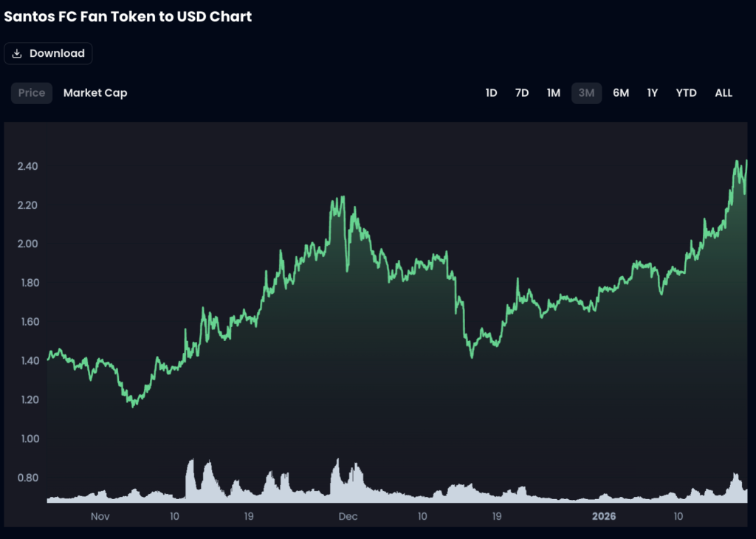
Task: Show the 1Y price history
Action: (x=653, y=93)
